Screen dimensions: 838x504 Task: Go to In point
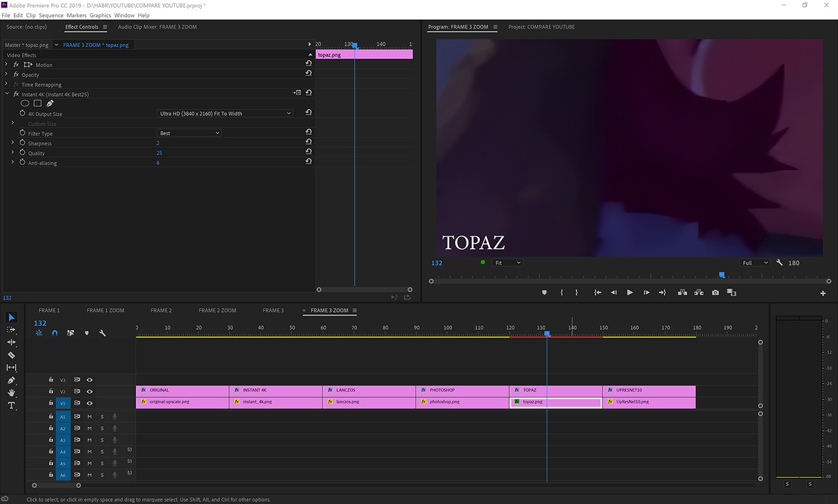click(597, 293)
